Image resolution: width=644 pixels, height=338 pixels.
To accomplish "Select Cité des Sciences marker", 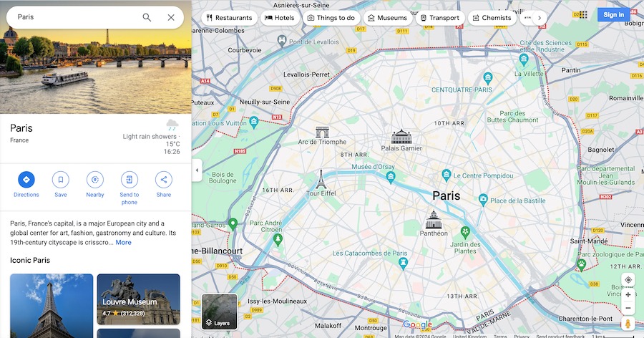I will pos(523,59).
